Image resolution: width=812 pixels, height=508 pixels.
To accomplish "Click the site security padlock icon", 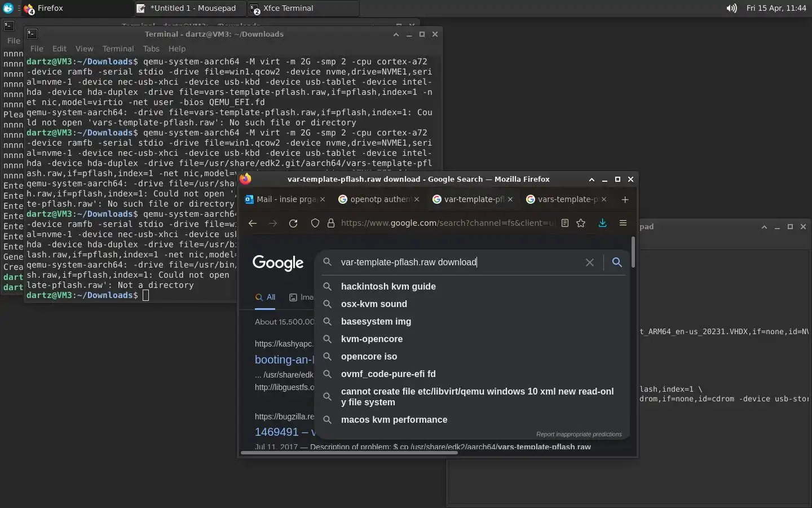I will pyautogui.click(x=331, y=223).
